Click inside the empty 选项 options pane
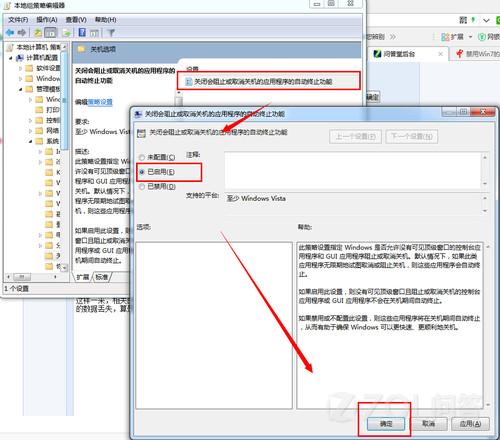The image size is (500, 440). (x=214, y=326)
